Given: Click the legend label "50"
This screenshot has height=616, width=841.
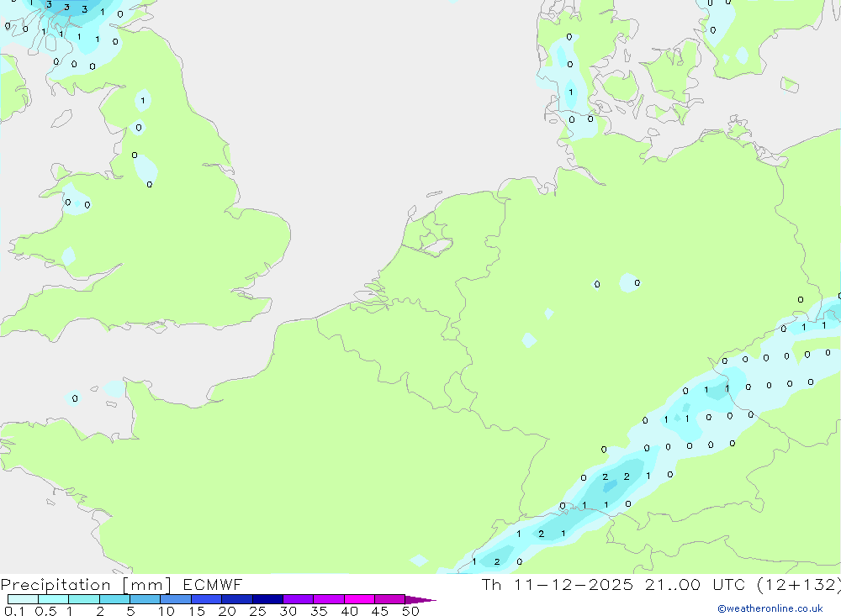Looking at the screenshot, I should pos(411,611).
